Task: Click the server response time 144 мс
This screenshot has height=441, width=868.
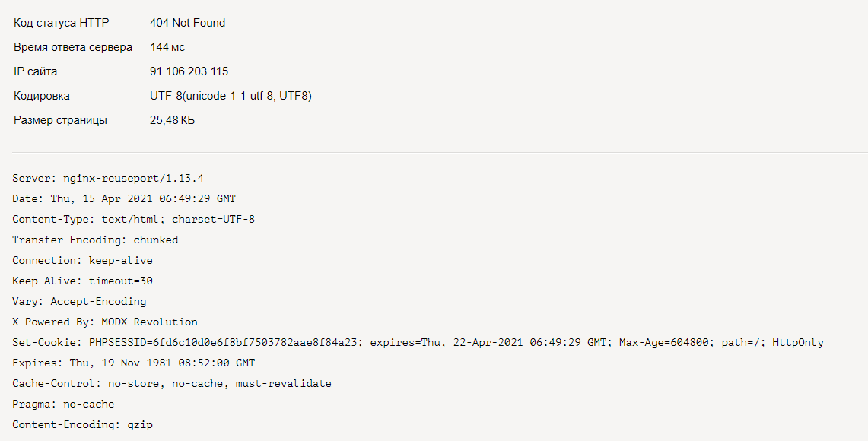Action: click(x=167, y=47)
